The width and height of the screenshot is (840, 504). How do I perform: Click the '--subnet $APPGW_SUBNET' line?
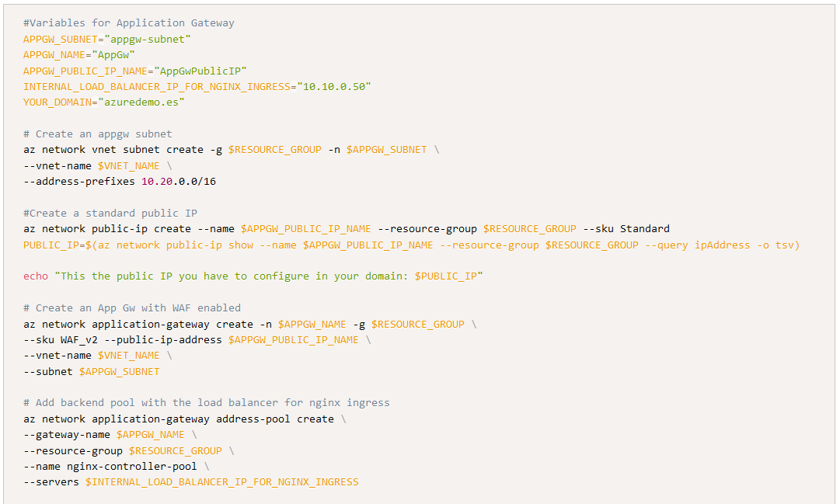91,372
